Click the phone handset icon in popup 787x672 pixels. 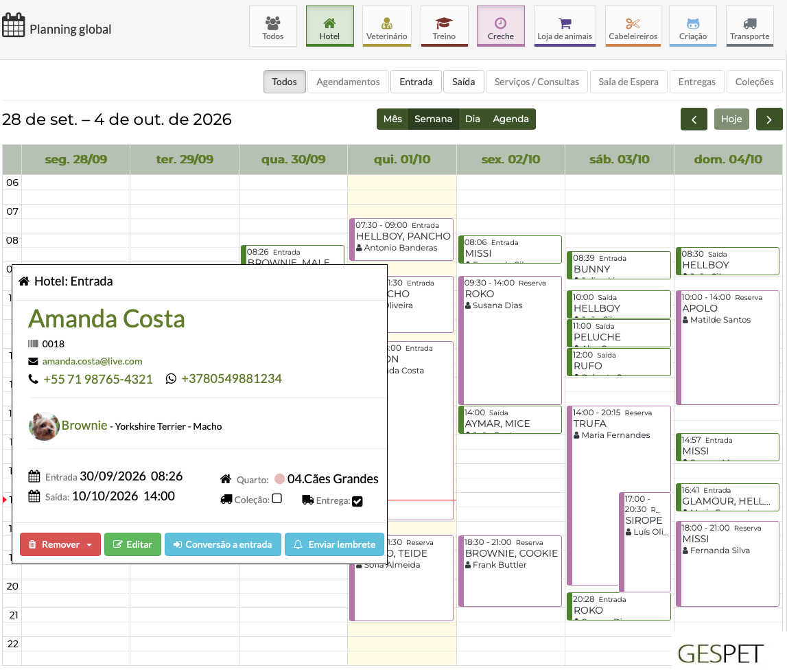(x=33, y=379)
